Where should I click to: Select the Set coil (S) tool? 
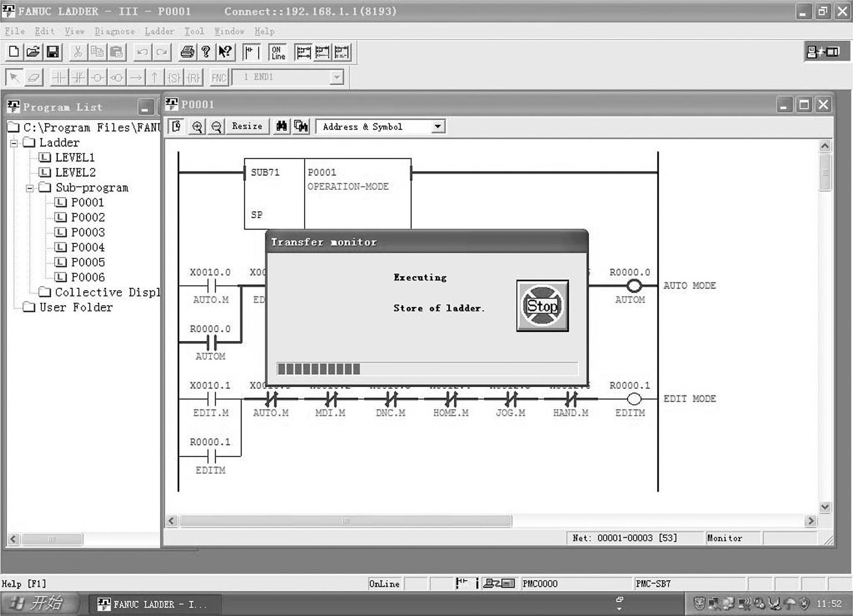174,78
